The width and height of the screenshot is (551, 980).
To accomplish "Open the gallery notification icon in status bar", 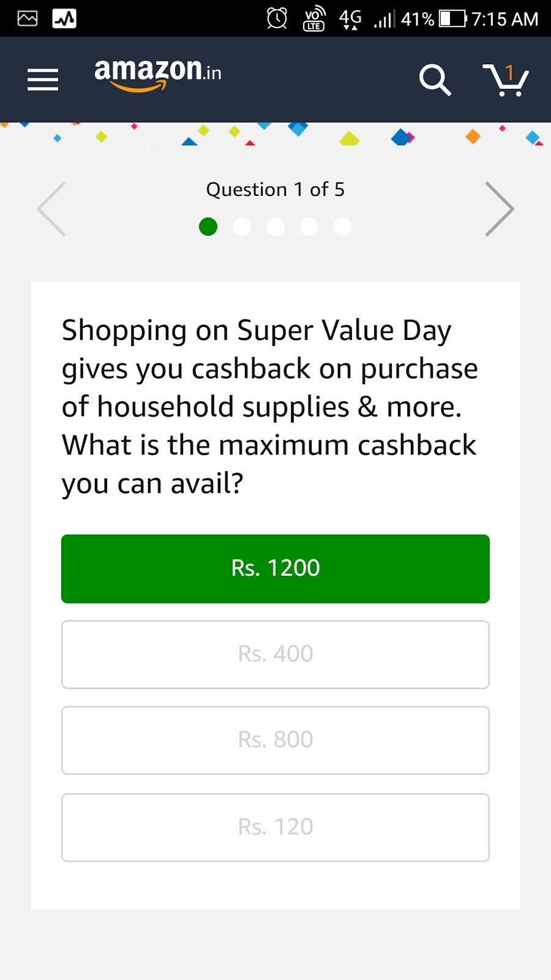I will click(28, 18).
